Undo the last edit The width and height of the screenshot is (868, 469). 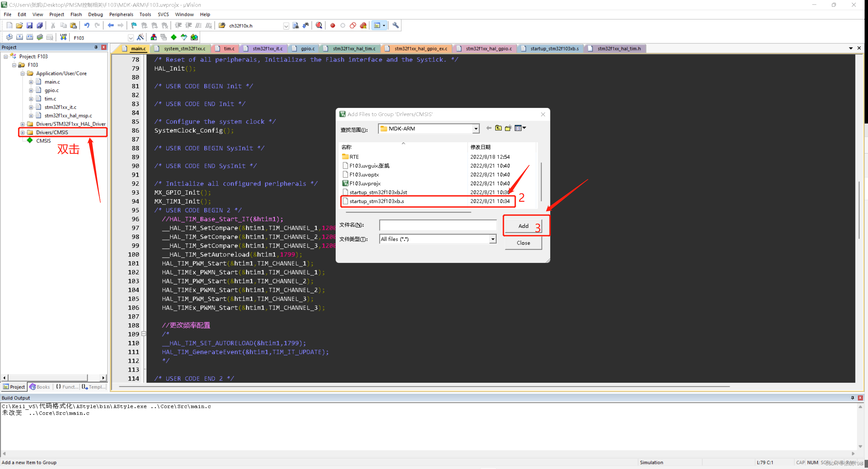click(x=87, y=25)
